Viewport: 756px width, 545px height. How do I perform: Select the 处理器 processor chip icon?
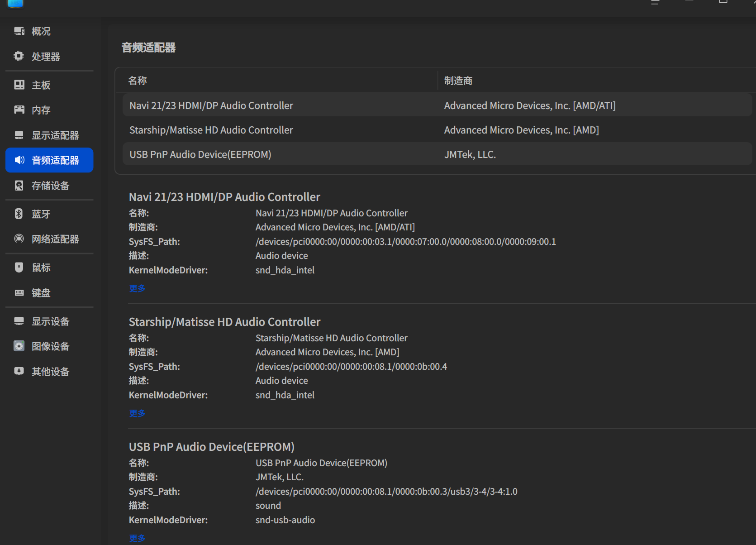(x=19, y=56)
